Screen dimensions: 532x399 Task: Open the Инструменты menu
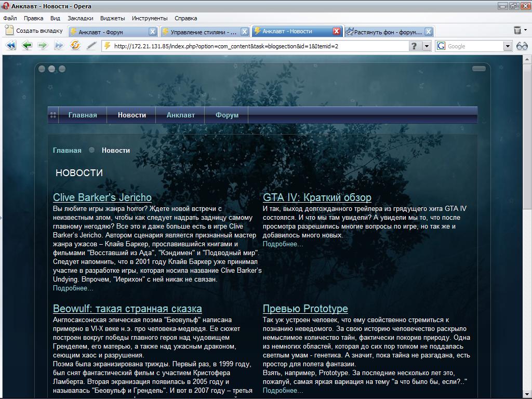[x=150, y=18]
